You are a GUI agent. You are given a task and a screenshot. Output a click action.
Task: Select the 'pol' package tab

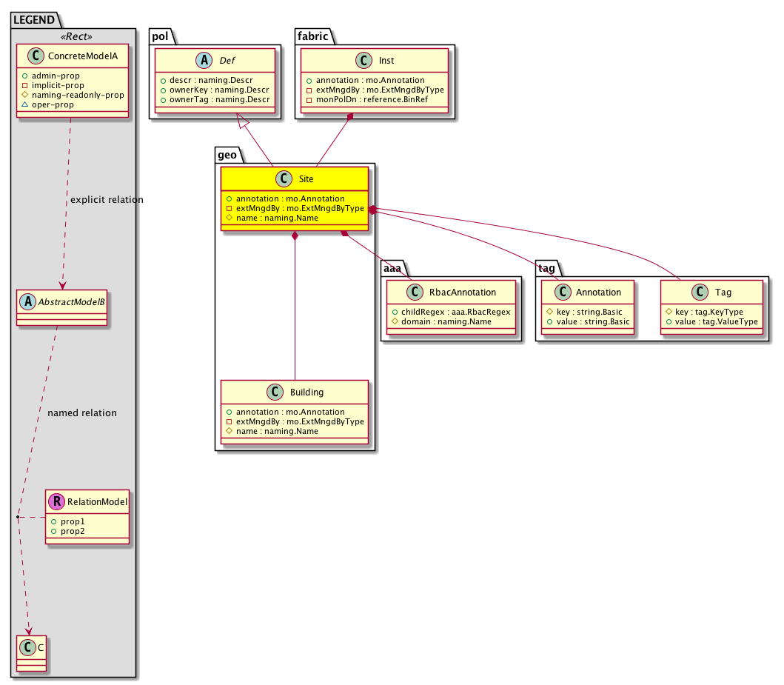tap(160, 37)
